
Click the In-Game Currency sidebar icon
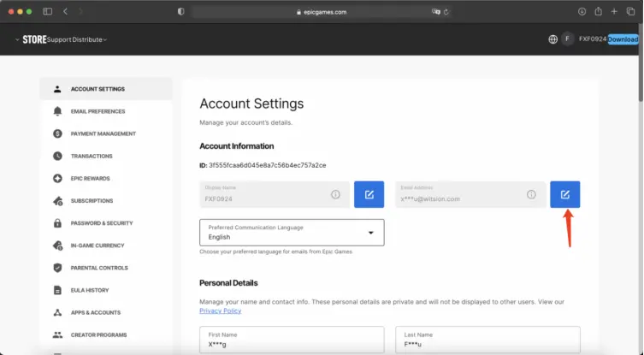(57, 246)
